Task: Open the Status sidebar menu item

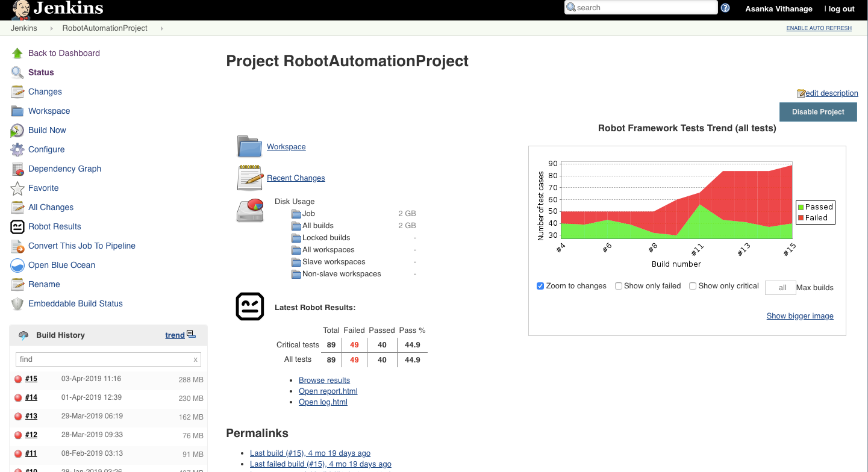Action: 41,72
